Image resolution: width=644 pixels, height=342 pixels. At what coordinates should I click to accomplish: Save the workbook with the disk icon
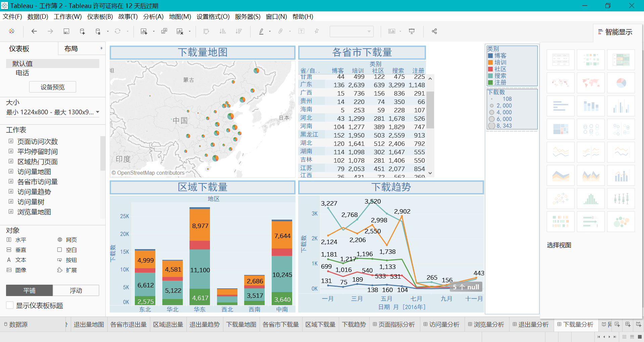pyautogui.click(x=66, y=31)
